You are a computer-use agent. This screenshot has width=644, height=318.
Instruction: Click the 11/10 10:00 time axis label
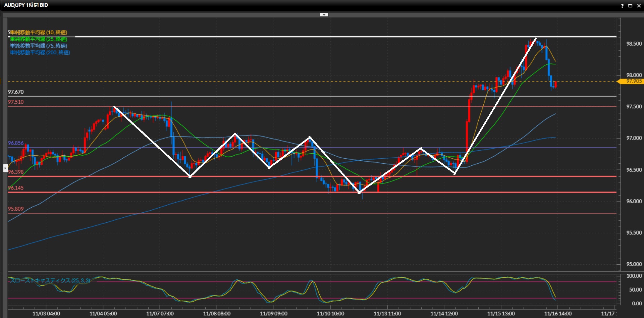(330, 314)
